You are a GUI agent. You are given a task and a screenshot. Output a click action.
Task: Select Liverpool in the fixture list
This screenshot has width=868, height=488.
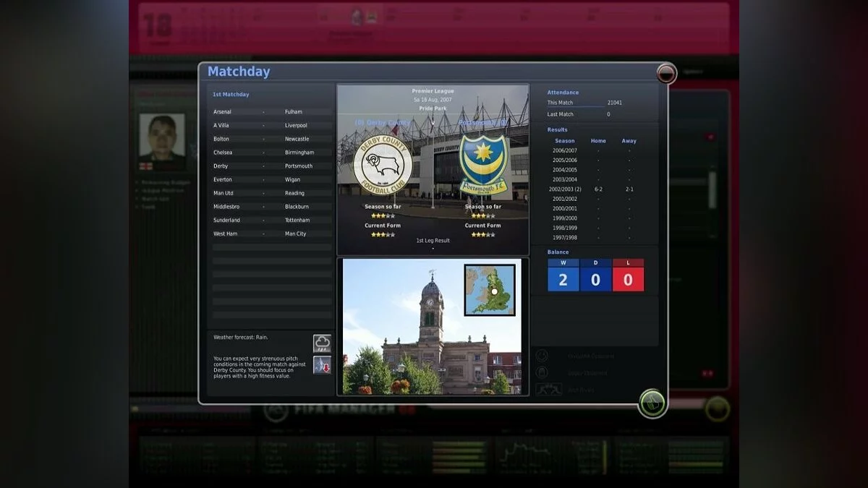point(297,125)
